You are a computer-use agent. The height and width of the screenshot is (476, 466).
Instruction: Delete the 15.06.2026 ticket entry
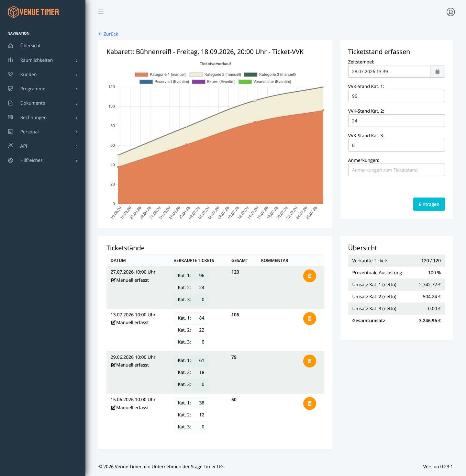point(309,403)
